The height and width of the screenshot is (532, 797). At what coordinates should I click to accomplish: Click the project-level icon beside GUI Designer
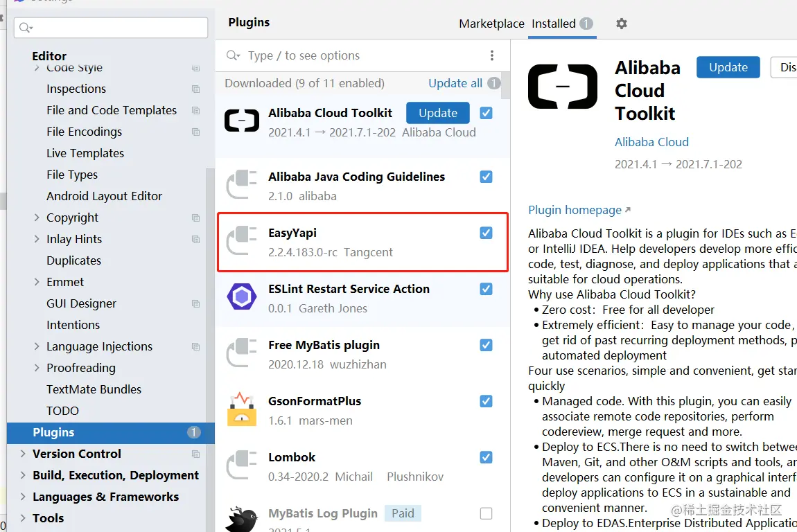point(195,304)
